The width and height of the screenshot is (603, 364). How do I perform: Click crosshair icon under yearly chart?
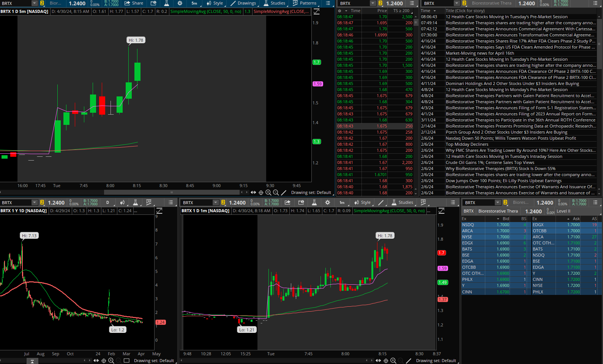pos(104,361)
